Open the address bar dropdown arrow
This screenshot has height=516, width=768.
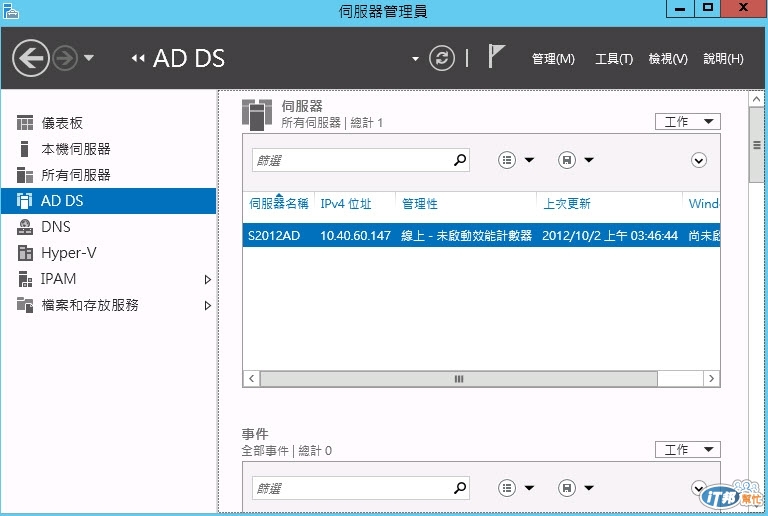415,59
